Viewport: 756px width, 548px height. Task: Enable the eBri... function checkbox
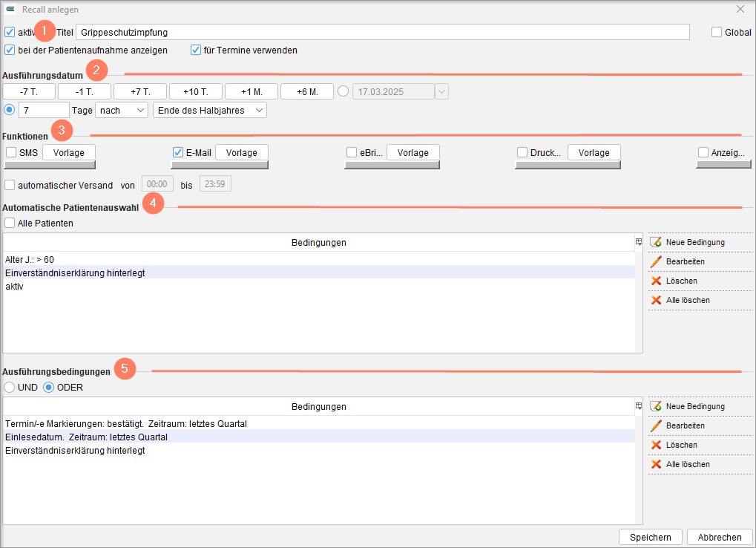point(352,152)
